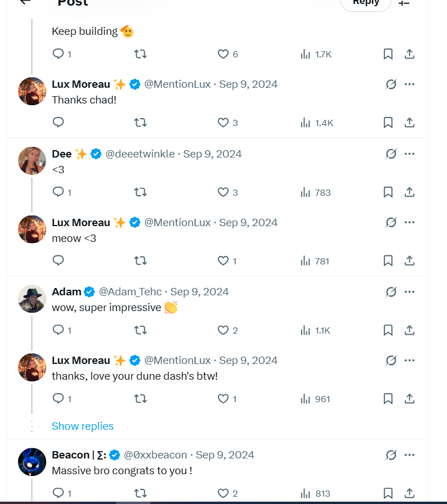The image size is (447, 504).
Task: Go back using the back arrow
Action: pyautogui.click(x=25, y=2)
